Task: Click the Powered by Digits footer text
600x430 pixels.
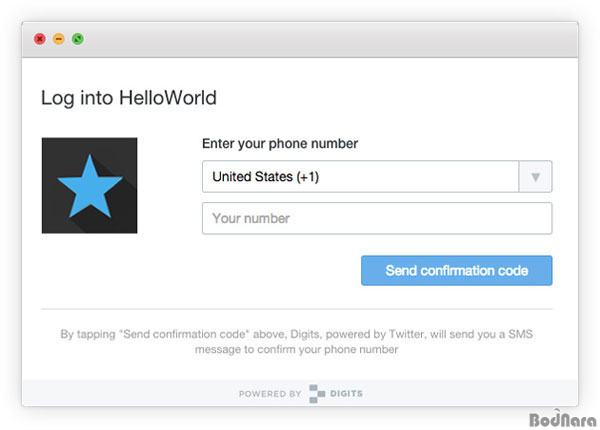Action: coord(301,393)
